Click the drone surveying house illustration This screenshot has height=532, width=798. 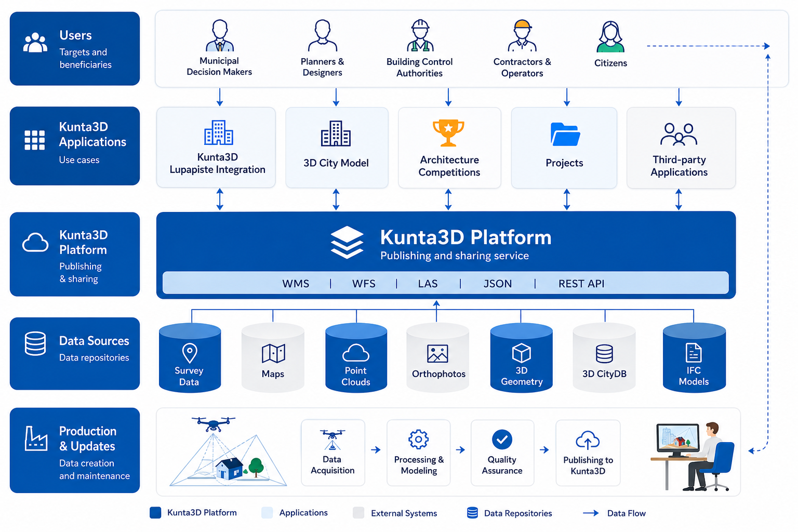click(228, 451)
